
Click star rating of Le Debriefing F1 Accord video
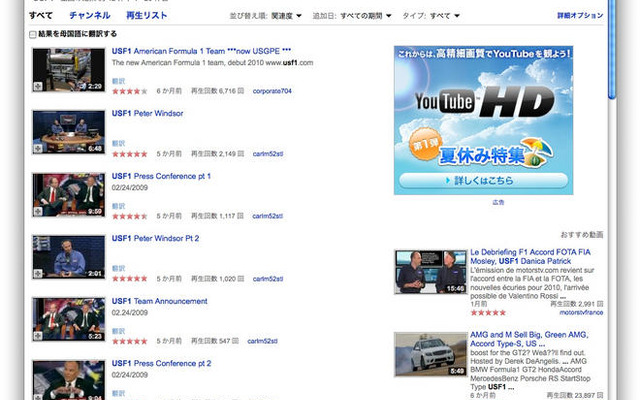(x=488, y=313)
